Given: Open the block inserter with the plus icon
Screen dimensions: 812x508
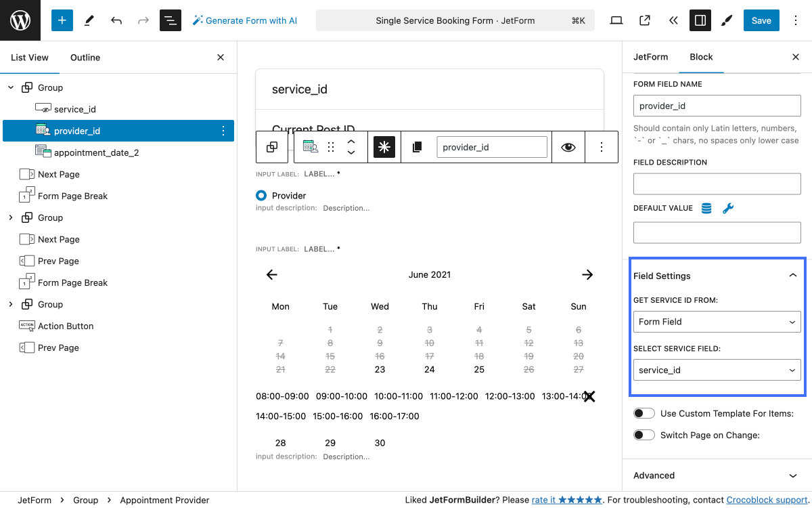Looking at the screenshot, I should click(62, 20).
